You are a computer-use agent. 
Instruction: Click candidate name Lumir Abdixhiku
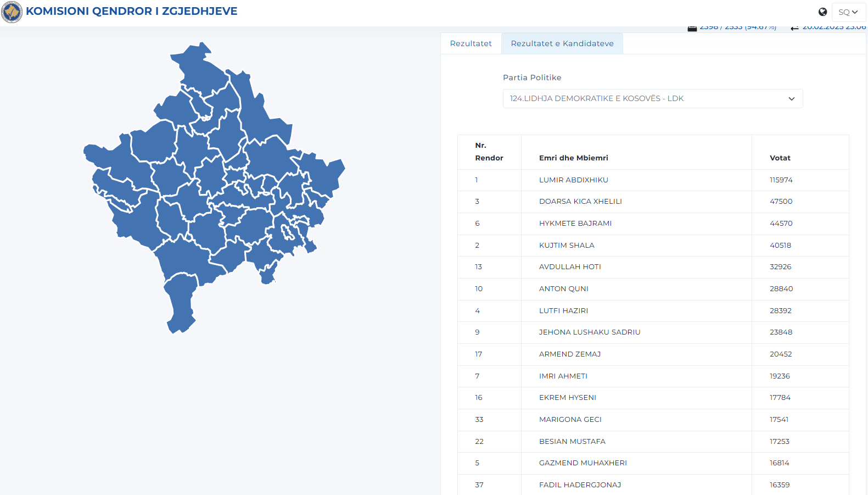(573, 180)
